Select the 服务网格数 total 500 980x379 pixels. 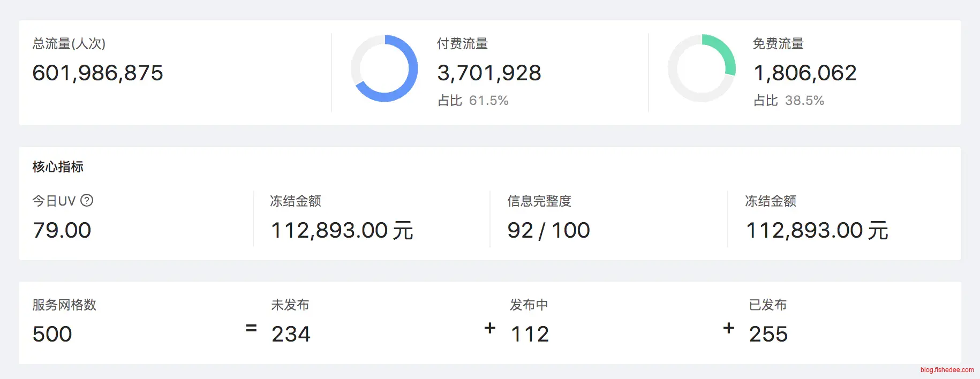pos(52,334)
